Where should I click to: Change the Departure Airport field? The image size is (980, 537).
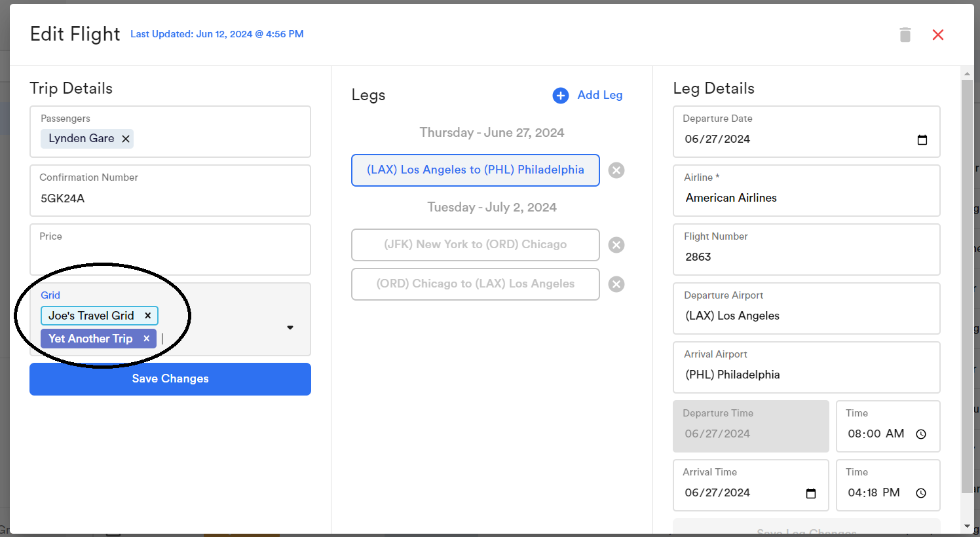pyautogui.click(x=806, y=308)
